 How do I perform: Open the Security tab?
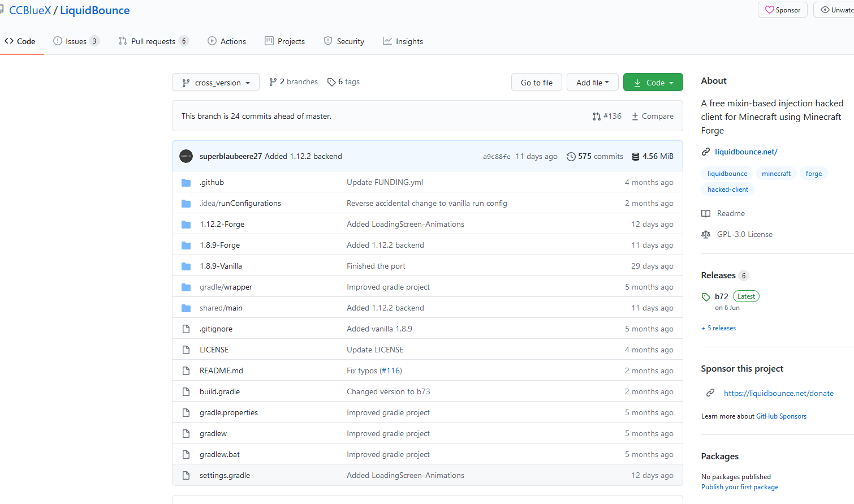click(344, 41)
